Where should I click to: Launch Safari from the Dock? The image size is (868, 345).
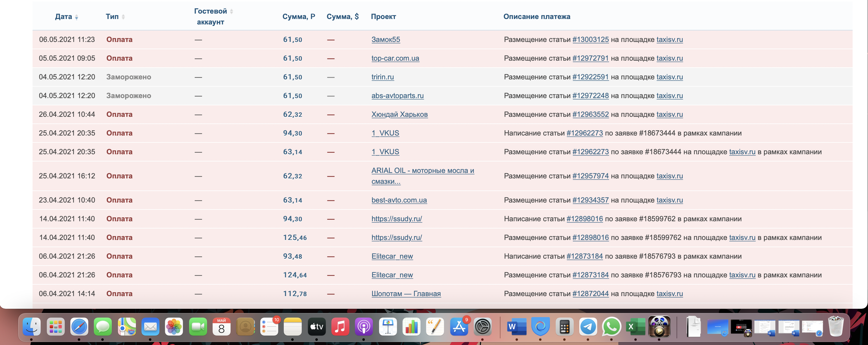pyautogui.click(x=79, y=327)
